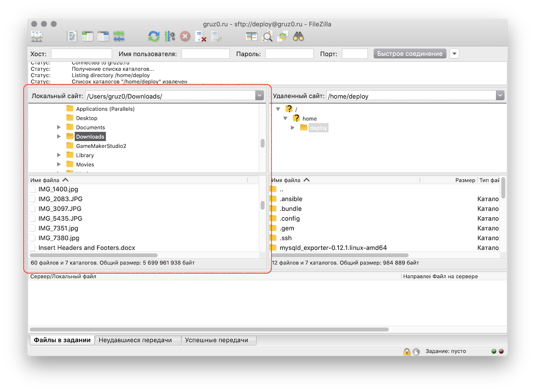Click the Хост input field
The image size is (535, 392).
[82, 54]
